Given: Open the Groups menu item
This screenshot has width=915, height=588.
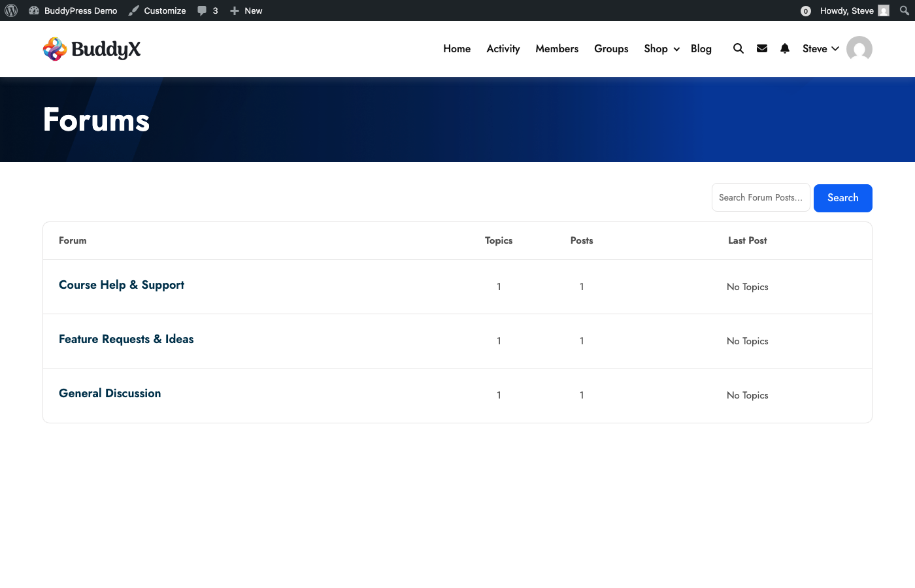Looking at the screenshot, I should tap(610, 48).
